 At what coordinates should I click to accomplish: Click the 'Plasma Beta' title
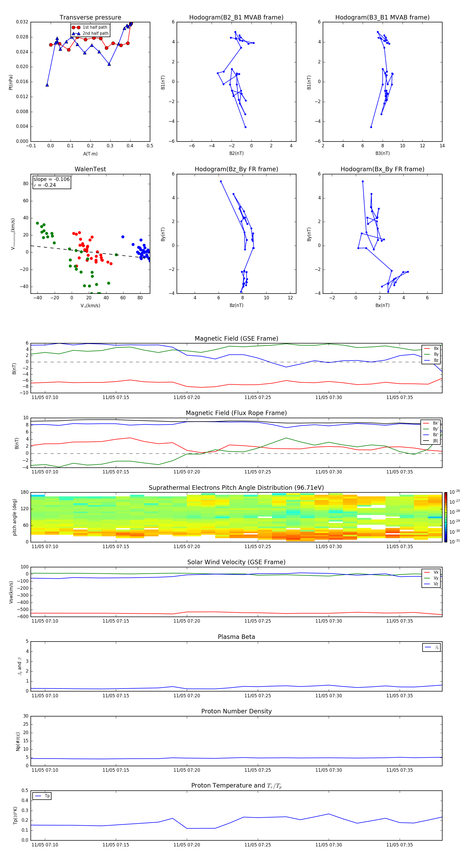click(236, 637)
